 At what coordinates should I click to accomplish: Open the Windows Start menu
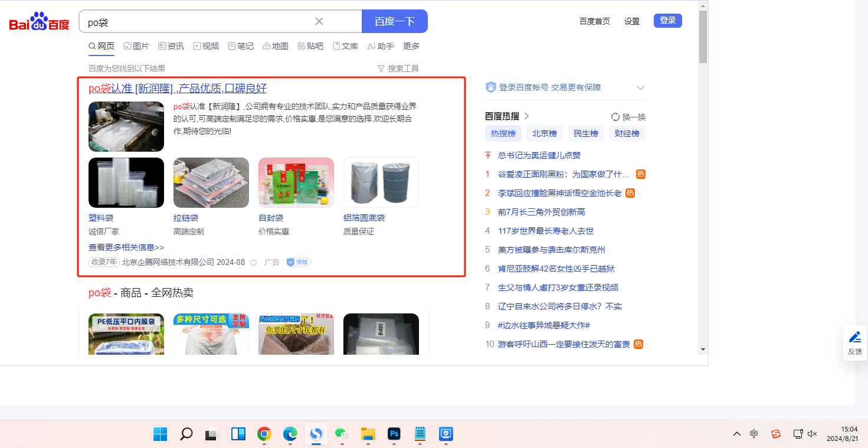tap(160, 434)
